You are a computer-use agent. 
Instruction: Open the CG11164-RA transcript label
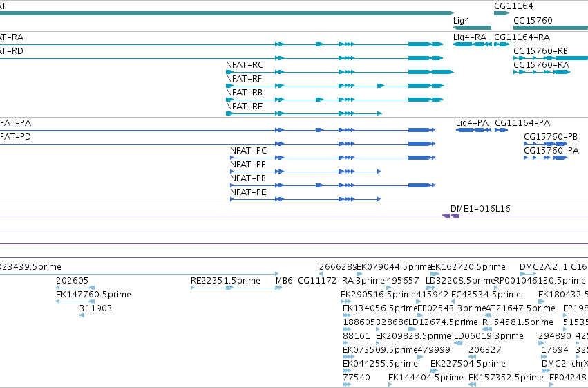point(522,37)
